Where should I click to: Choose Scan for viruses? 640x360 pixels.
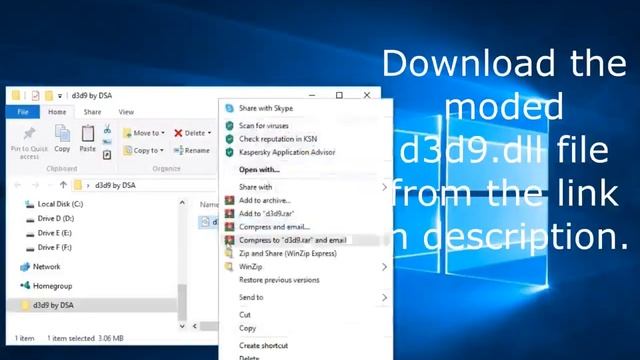(x=264, y=126)
